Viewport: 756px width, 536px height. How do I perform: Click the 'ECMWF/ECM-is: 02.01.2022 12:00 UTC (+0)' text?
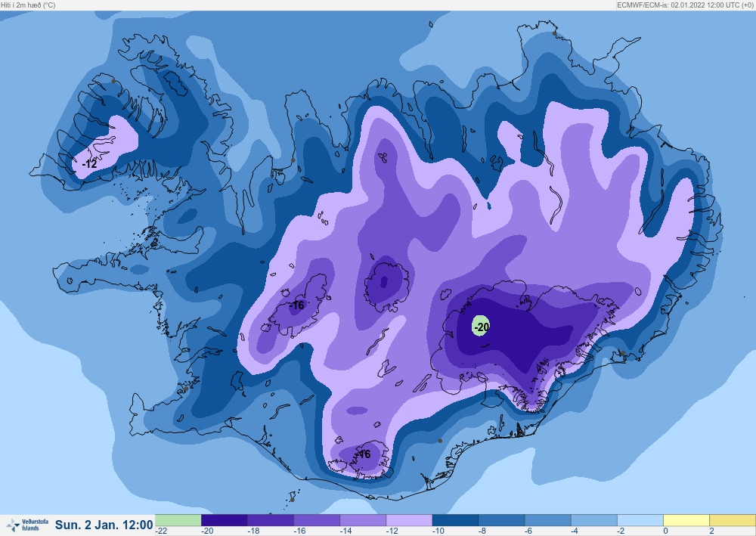pyautogui.click(x=685, y=5)
